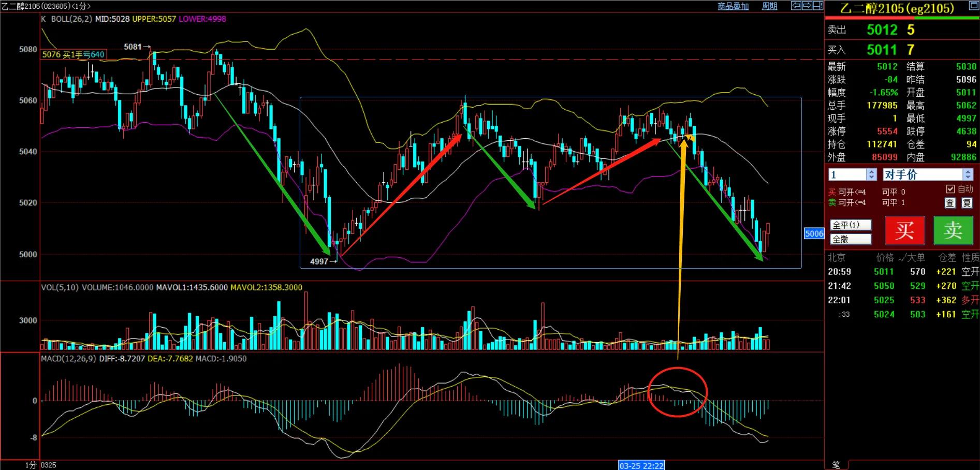
Task: Click the 北京 time column header
Action: [837, 257]
